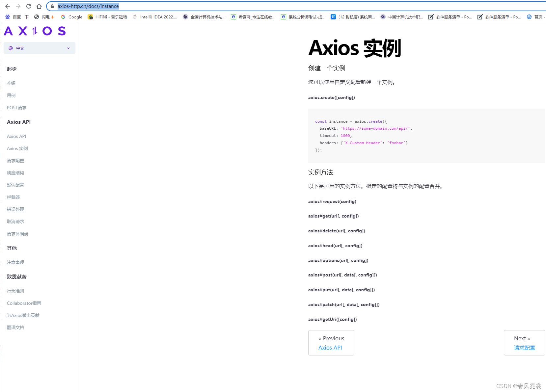Go back with the browser back arrow
Image resolution: width=546 pixels, height=392 pixels.
pyautogui.click(x=8, y=6)
